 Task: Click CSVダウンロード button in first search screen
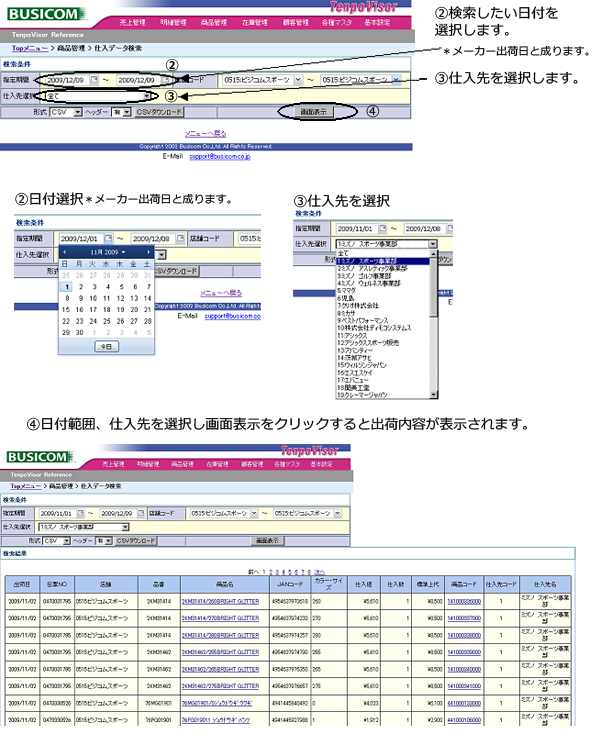pyautogui.click(x=159, y=112)
